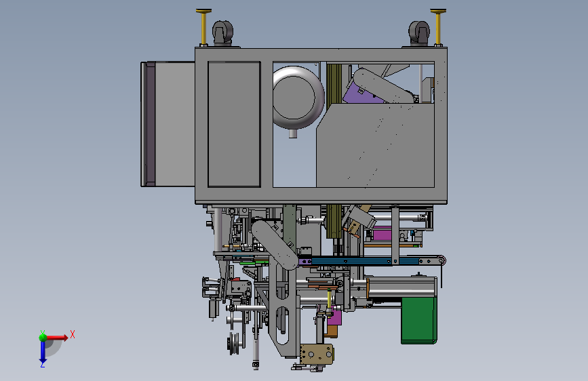Viewport: 588px width, 381px height.
Task: Select the round silver tank inside the frame
Action: coord(298,98)
